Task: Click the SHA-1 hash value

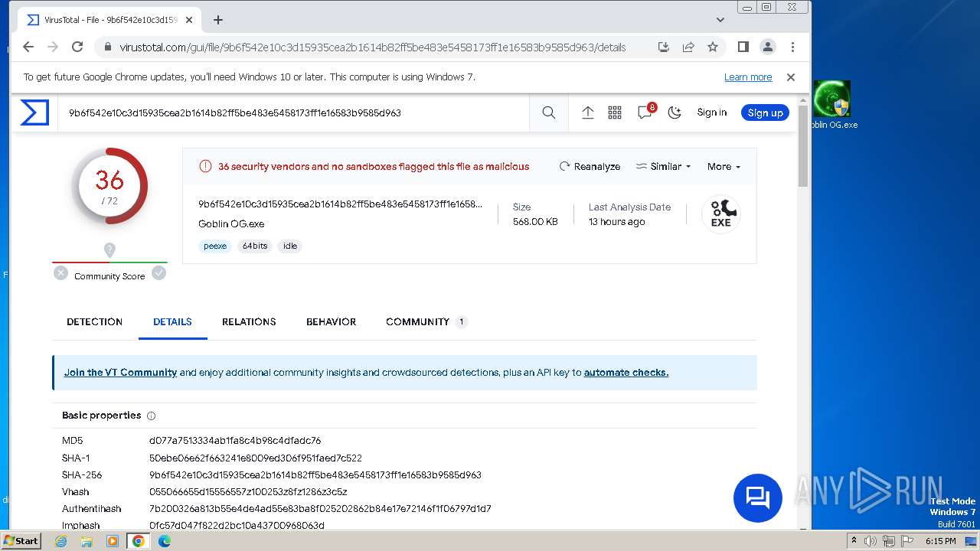Action: point(256,458)
